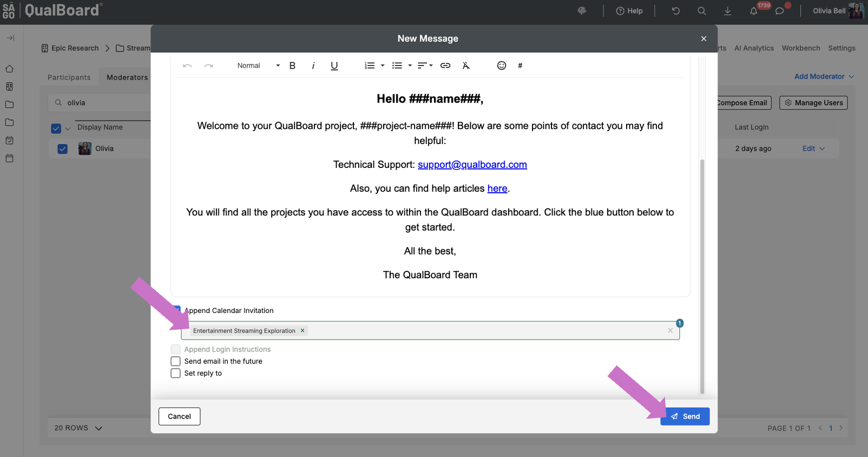
Task: Remove Entertainment Streaming Exploration tag
Action: [x=303, y=330]
